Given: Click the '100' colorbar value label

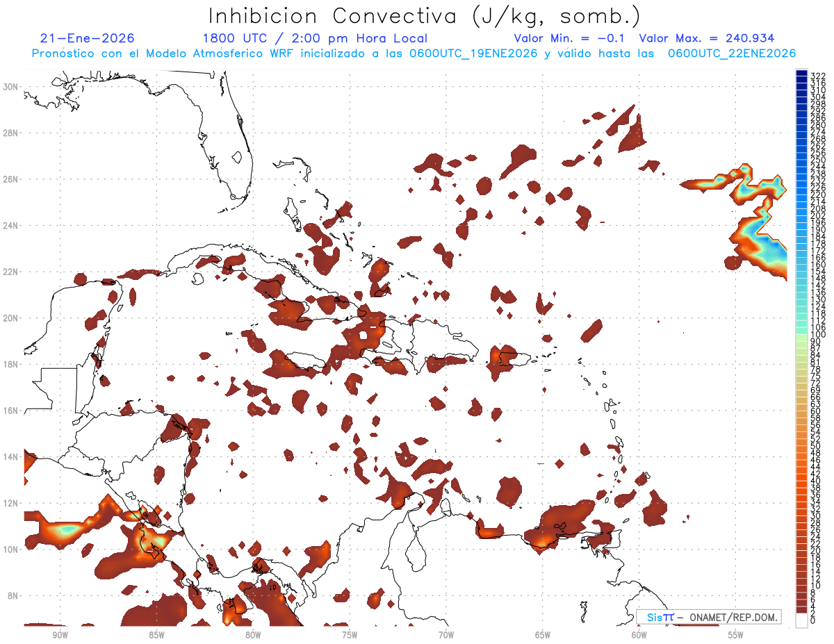Looking at the screenshot, I should click(818, 335).
